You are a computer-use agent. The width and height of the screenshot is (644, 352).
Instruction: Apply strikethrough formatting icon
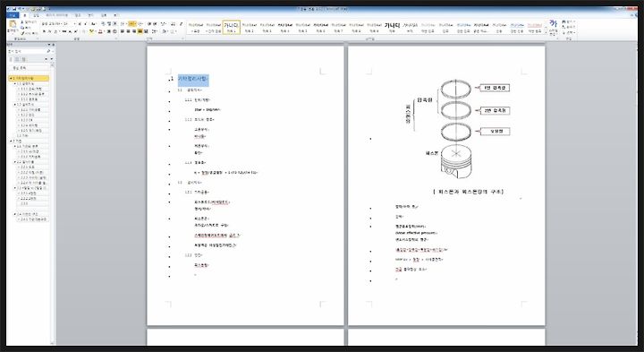click(x=64, y=31)
